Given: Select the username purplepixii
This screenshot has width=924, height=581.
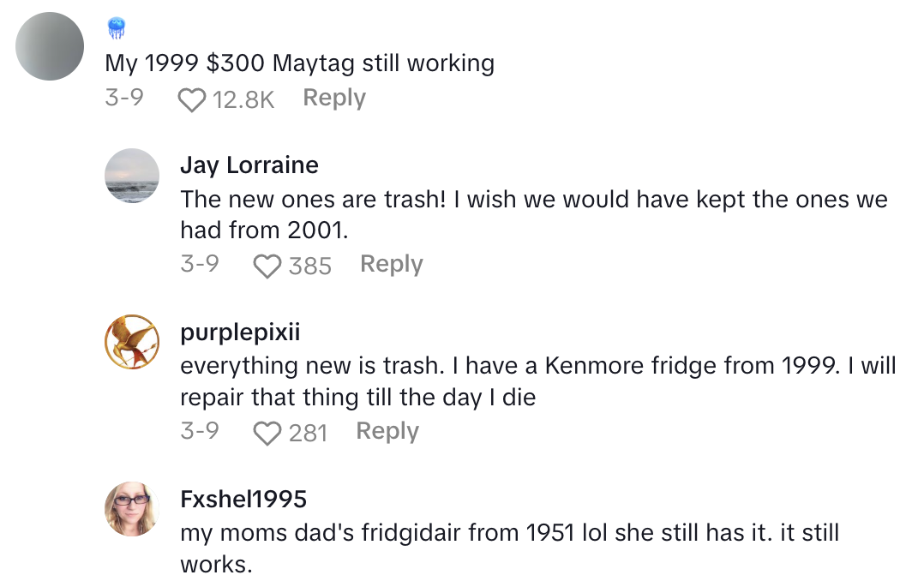Looking at the screenshot, I should [x=239, y=332].
